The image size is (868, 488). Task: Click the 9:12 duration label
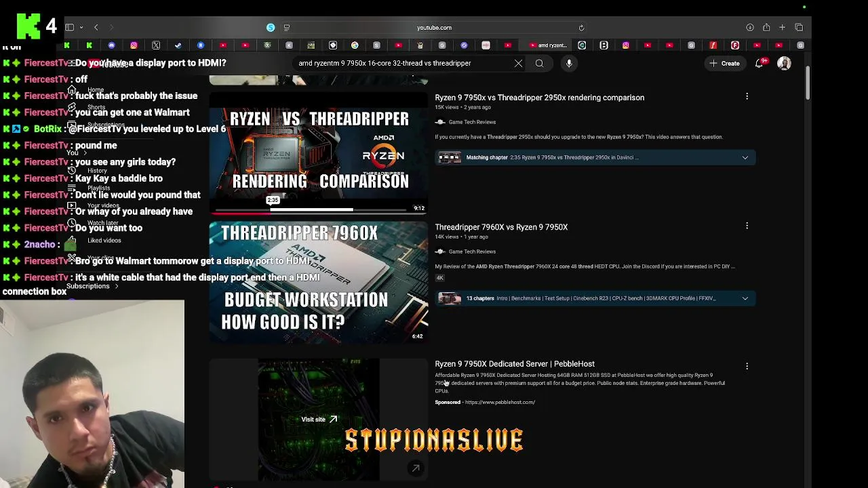(x=419, y=208)
